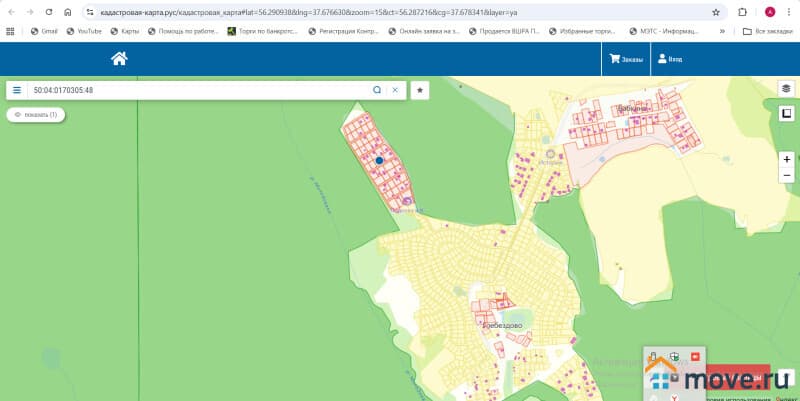Clear the search field with X

[x=395, y=90]
